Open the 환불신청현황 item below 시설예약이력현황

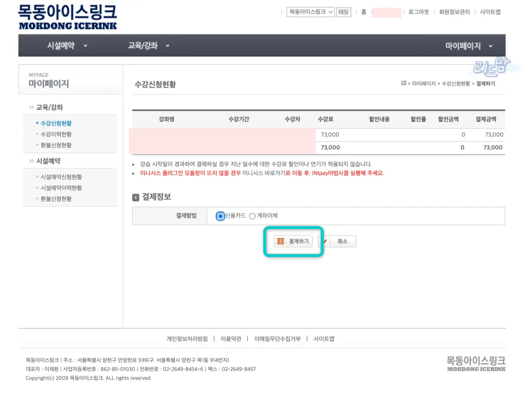[56, 199]
